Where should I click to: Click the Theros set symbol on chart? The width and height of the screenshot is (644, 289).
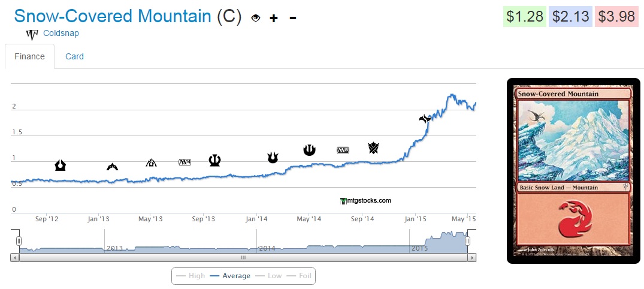pyautogui.click(x=215, y=160)
